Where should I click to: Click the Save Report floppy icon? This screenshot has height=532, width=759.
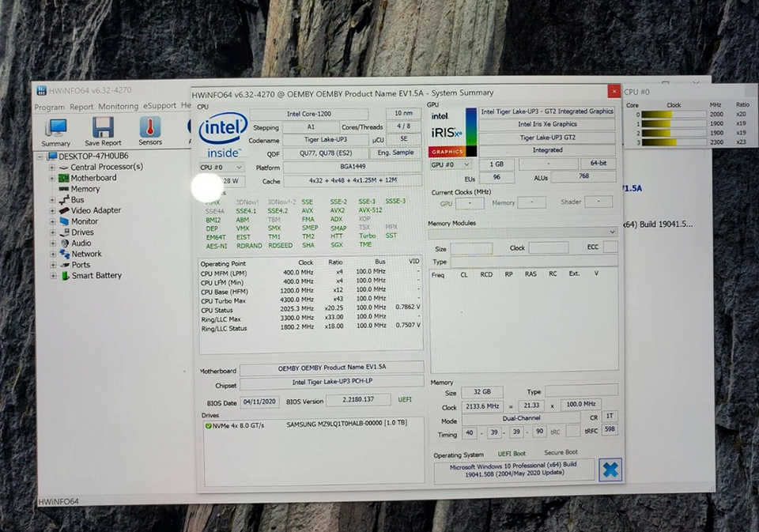[103, 131]
